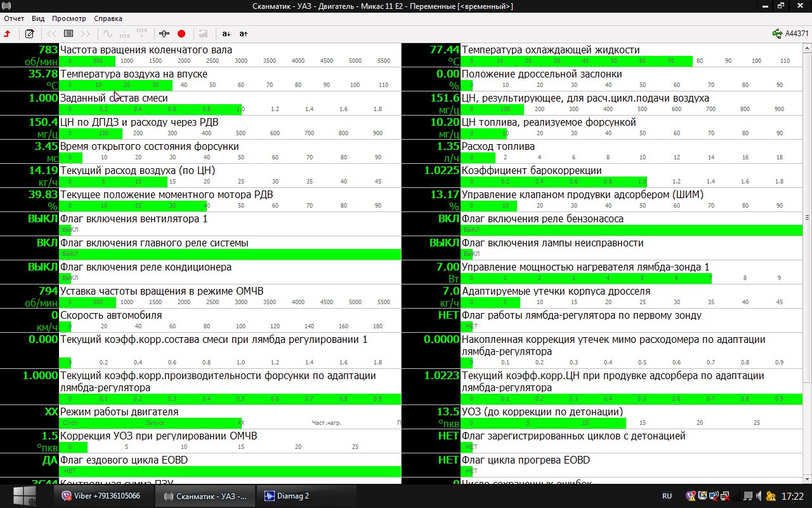Select row Скорость автомобиля
Image resolution: width=812 pixels, height=508 pixels.
pos(200,321)
